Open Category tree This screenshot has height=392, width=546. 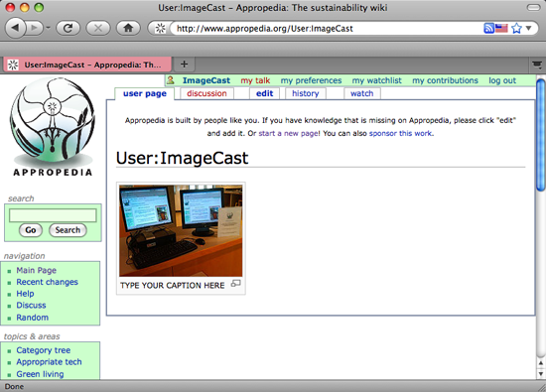[43, 350]
